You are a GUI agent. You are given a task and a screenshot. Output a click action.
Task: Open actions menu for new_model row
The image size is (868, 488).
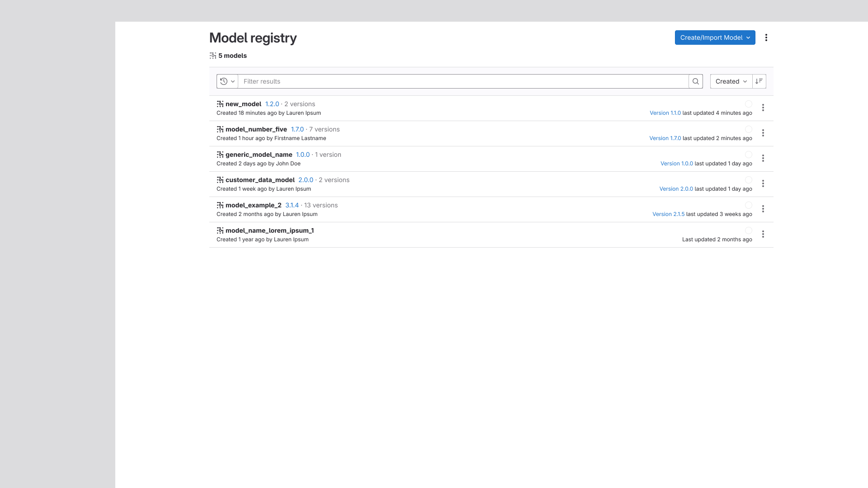763,108
